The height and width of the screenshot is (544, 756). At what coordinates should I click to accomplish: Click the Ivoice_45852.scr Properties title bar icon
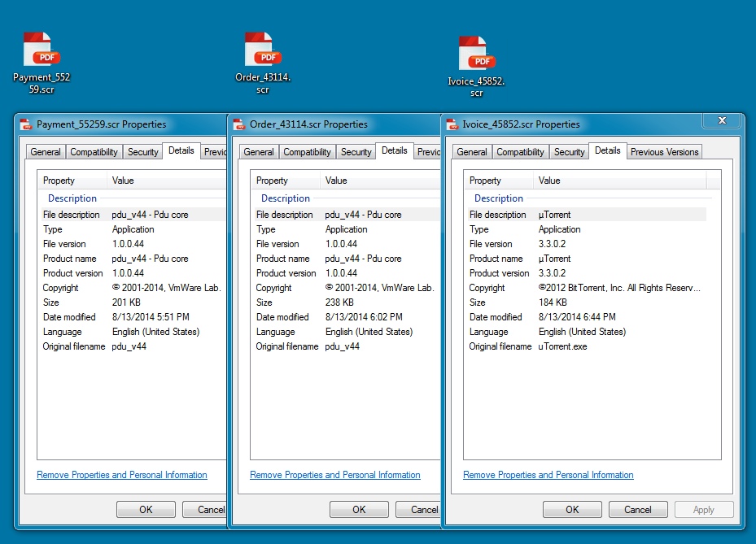click(x=452, y=124)
